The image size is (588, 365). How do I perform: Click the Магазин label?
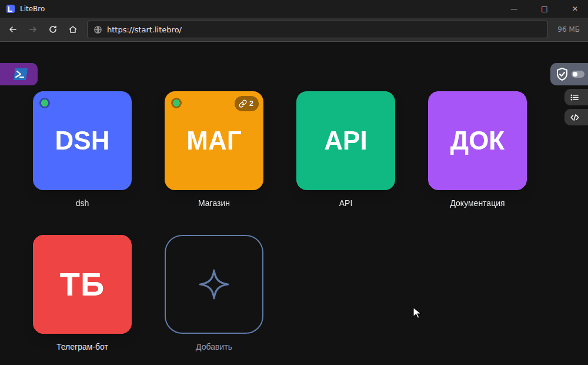click(x=214, y=203)
